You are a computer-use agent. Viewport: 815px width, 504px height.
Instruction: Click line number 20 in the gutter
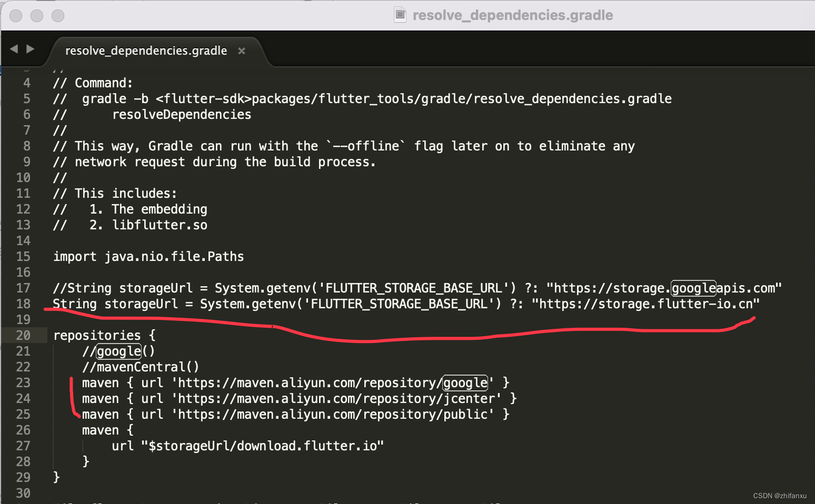pyautogui.click(x=23, y=335)
